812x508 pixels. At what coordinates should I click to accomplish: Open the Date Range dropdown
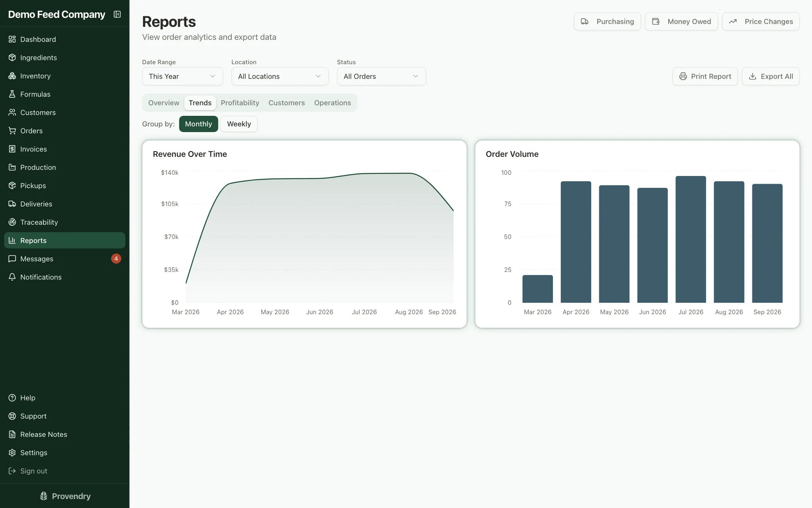[x=183, y=76]
